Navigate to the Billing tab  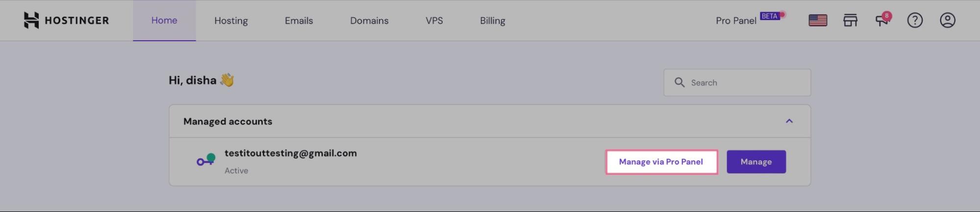click(x=492, y=21)
